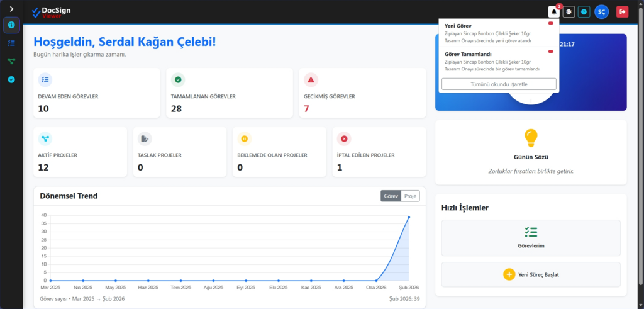Start a new process with Yeni Süreç Başlat
The height and width of the screenshot is (309, 644).
click(530, 274)
